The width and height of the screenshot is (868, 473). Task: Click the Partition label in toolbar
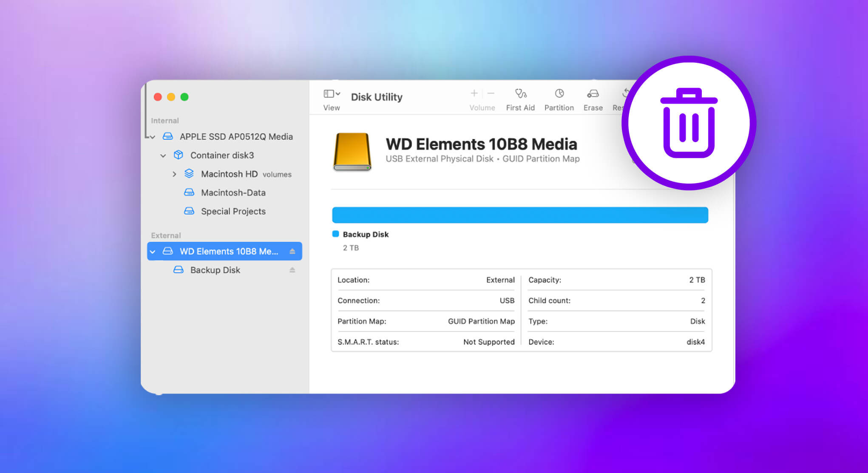(559, 108)
